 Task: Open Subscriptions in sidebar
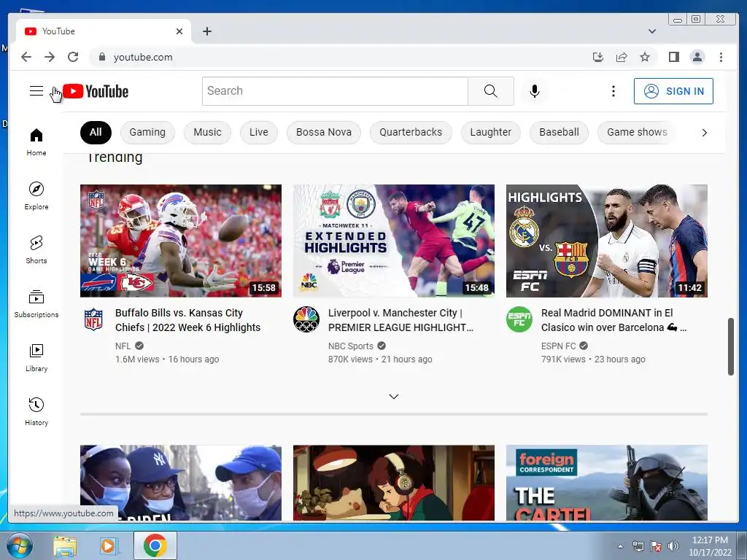[36, 303]
